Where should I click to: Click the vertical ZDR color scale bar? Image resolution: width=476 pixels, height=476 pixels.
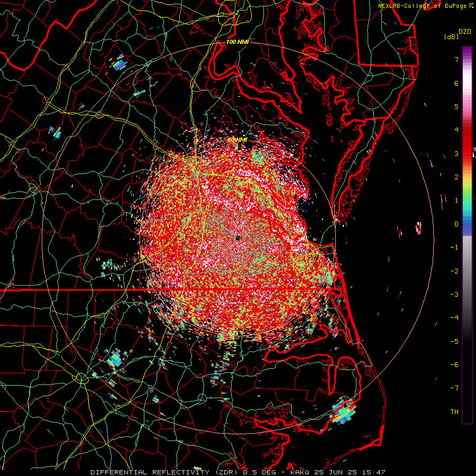tap(467, 235)
